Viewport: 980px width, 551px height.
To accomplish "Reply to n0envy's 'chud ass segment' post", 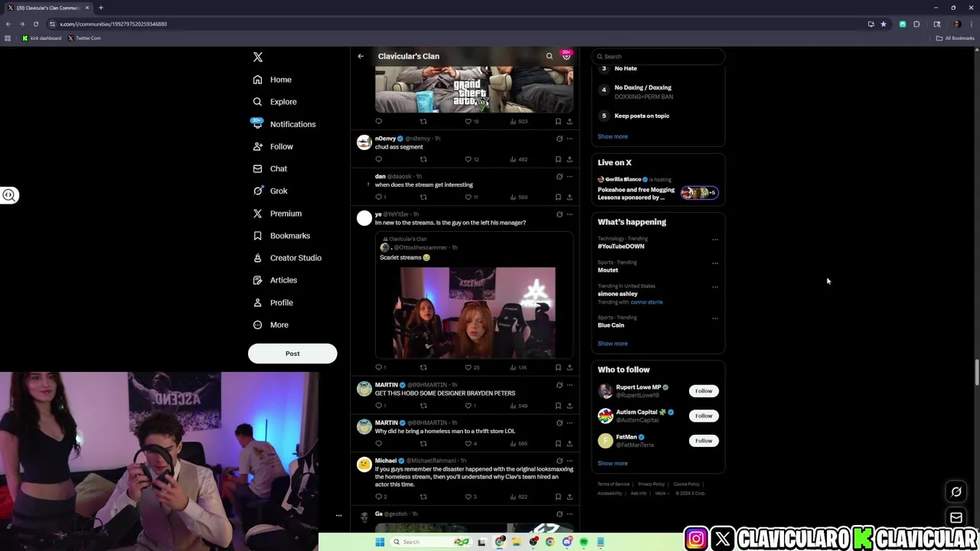I will (378, 159).
